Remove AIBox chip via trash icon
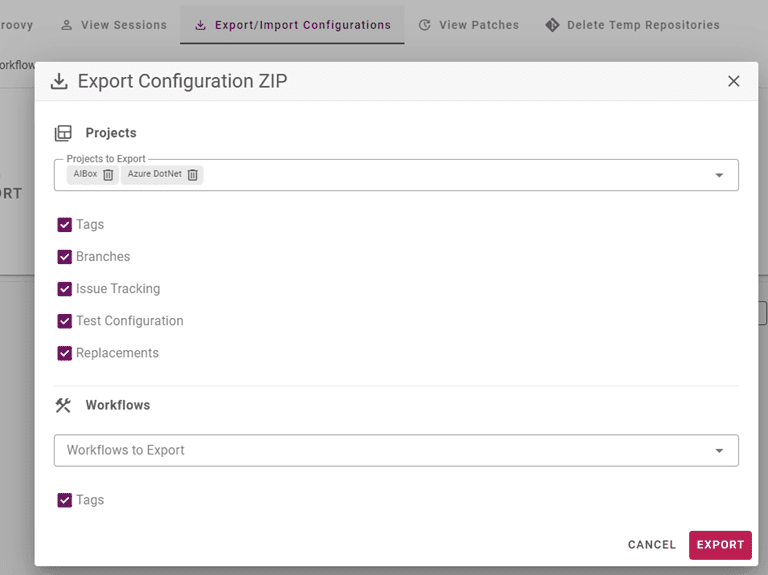Image resolution: width=768 pixels, height=575 pixels. coord(108,175)
